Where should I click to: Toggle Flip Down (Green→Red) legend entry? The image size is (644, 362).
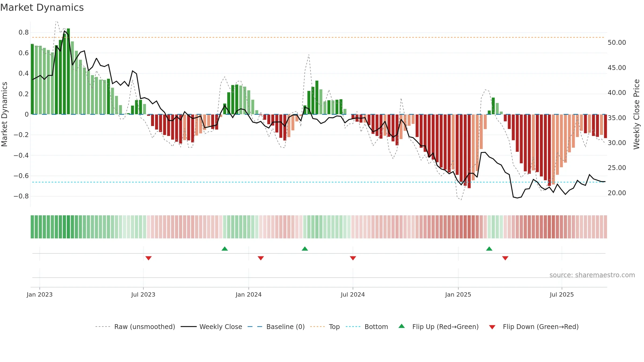pyautogui.click(x=533, y=327)
